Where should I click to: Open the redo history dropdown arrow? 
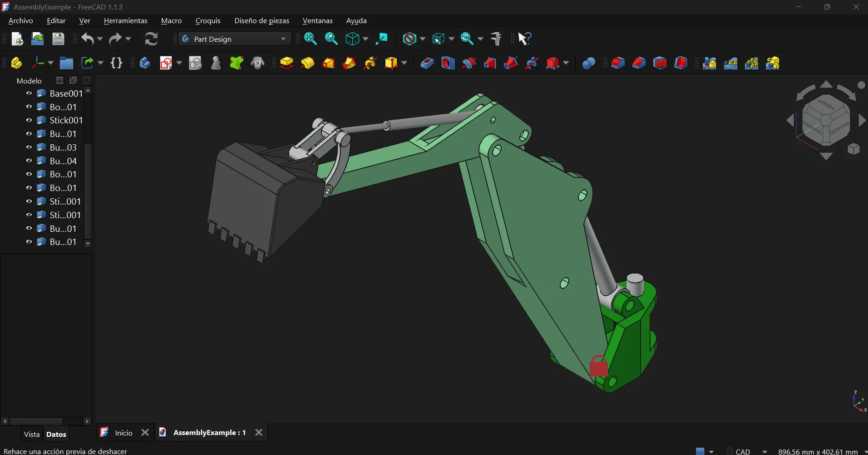click(x=128, y=39)
